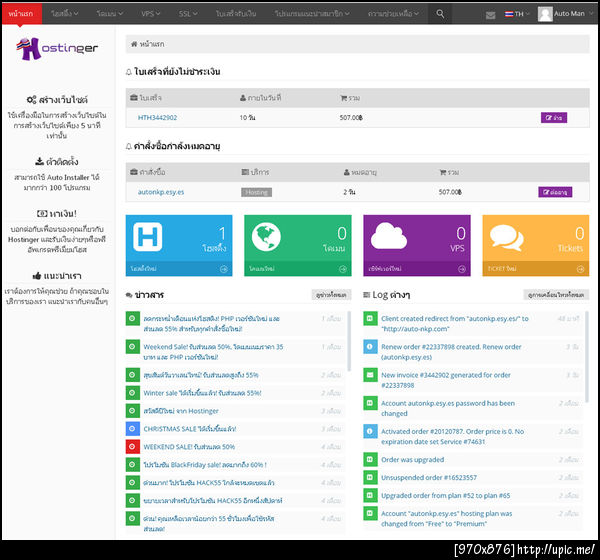This screenshot has width=600, height=560.
Task: Expand the SSL dropdown in navbar
Action: click(x=188, y=14)
